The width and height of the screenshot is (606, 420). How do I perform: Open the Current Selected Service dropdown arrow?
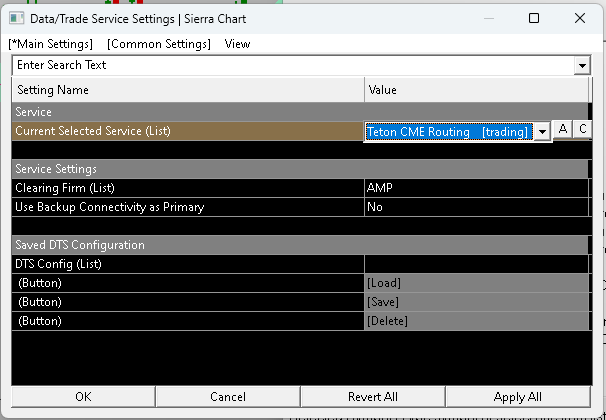pyautogui.click(x=541, y=131)
